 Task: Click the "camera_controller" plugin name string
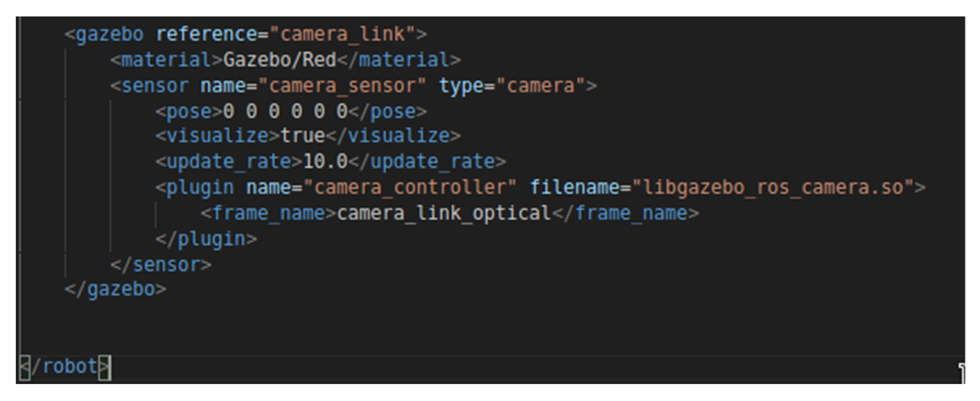pyautogui.click(x=410, y=187)
